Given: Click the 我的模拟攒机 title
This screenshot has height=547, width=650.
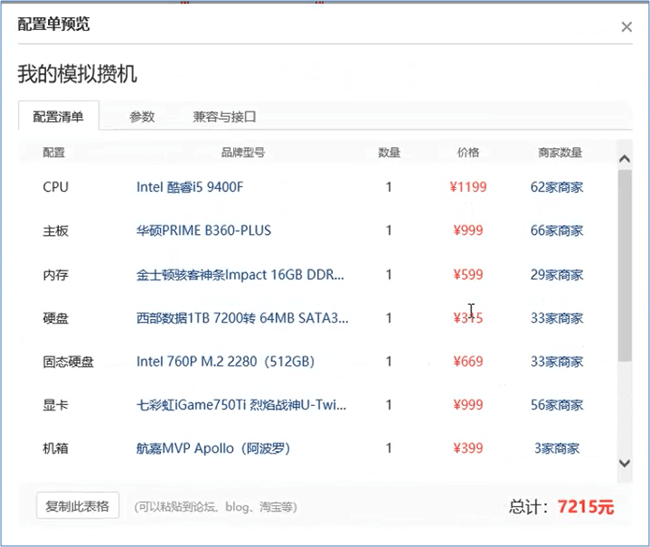Looking at the screenshot, I should [77, 74].
